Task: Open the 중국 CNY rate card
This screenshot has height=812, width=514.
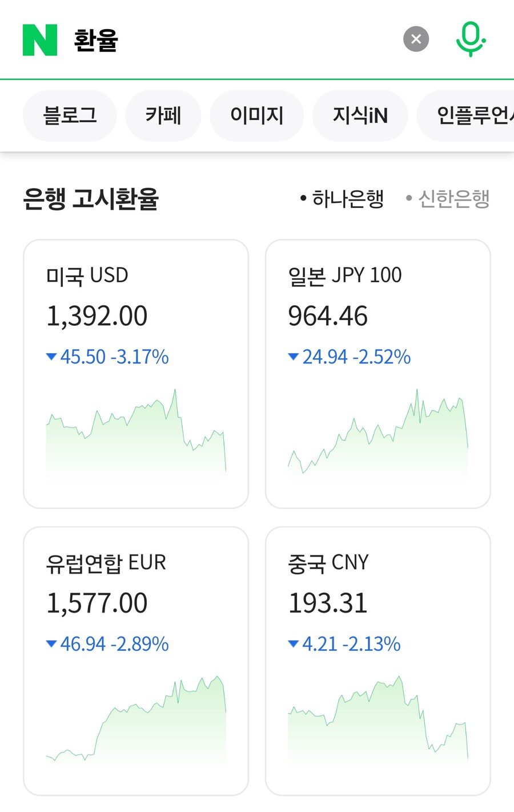Action: coord(378,661)
